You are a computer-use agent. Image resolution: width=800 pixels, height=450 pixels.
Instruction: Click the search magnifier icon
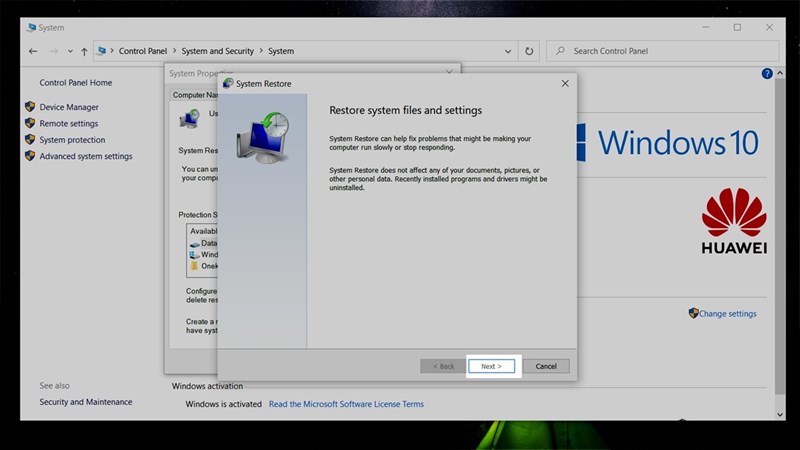560,51
